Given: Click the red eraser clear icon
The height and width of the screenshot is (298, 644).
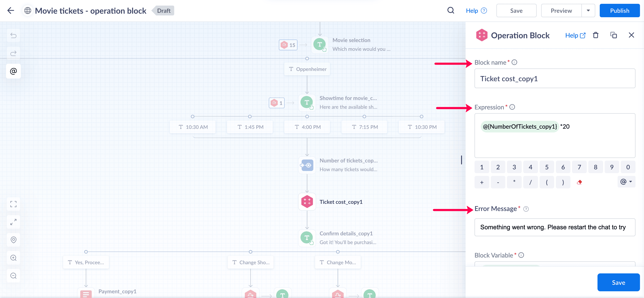Looking at the screenshot, I should 579,182.
